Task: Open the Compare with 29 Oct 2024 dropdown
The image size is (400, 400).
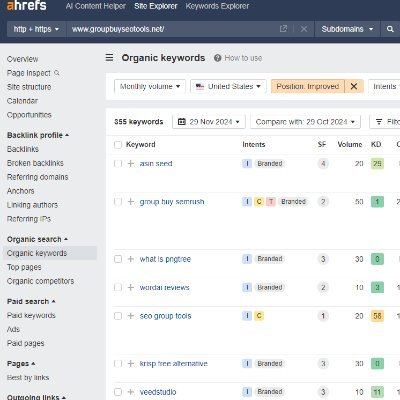Action: click(305, 122)
